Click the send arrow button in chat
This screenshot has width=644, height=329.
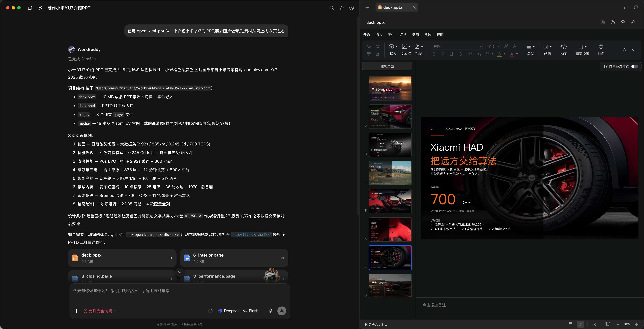click(282, 311)
